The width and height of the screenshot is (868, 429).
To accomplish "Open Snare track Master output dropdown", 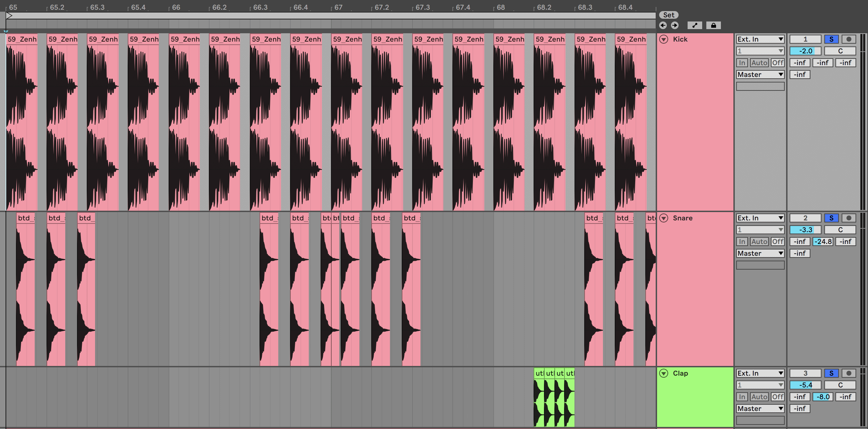I will (760, 253).
